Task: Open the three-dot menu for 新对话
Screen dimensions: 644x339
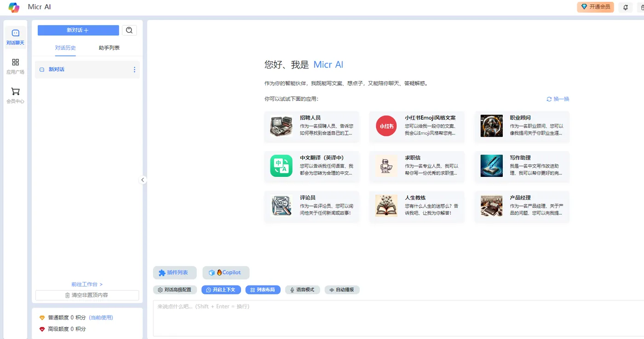Action: [x=134, y=70]
